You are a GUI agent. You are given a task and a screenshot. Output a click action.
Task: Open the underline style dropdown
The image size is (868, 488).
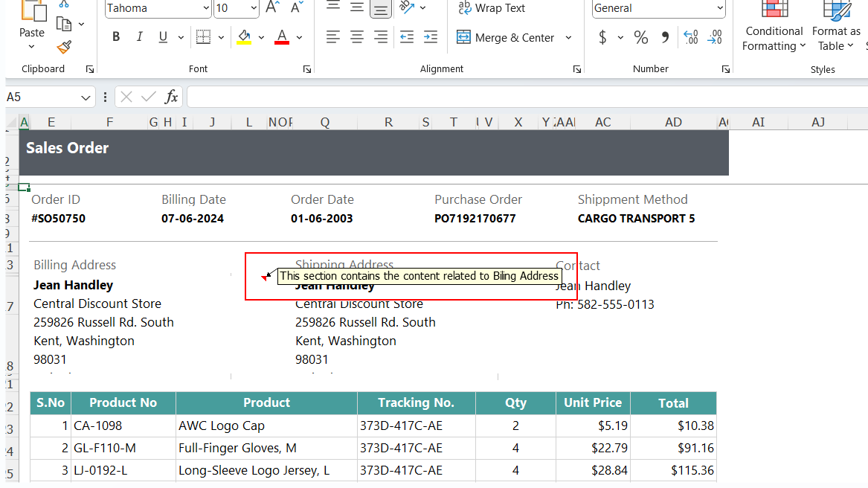pyautogui.click(x=181, y=38)
